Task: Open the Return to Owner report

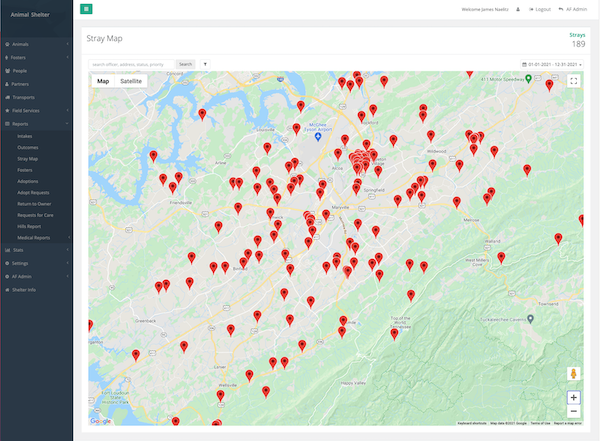Action: coord(34,204)
